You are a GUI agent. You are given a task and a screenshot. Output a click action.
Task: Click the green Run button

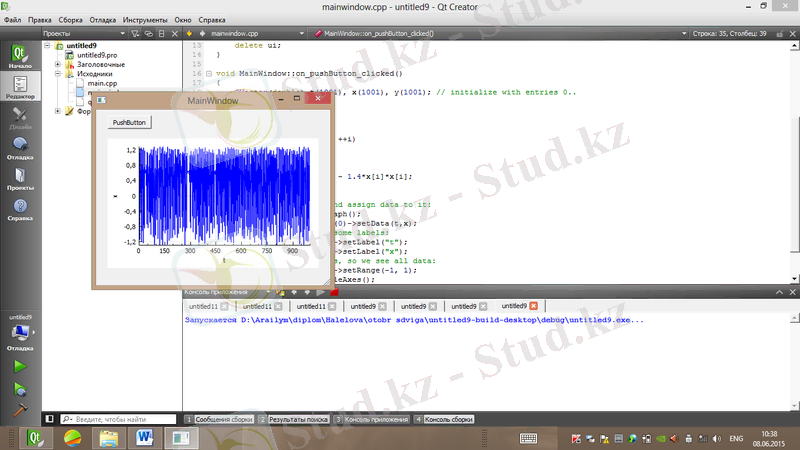[19, 367]
